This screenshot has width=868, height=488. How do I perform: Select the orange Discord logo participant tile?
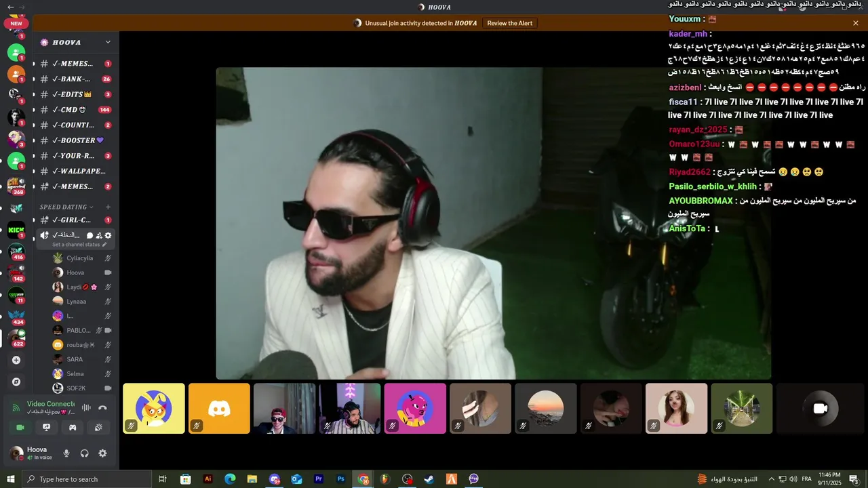coord(219,409)
